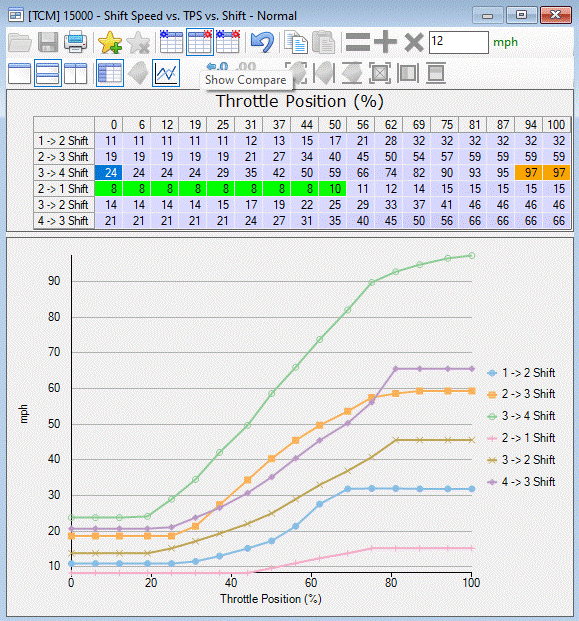Click the 0 throttle column header
The image size is (579, 621).
tap(109, 125)
